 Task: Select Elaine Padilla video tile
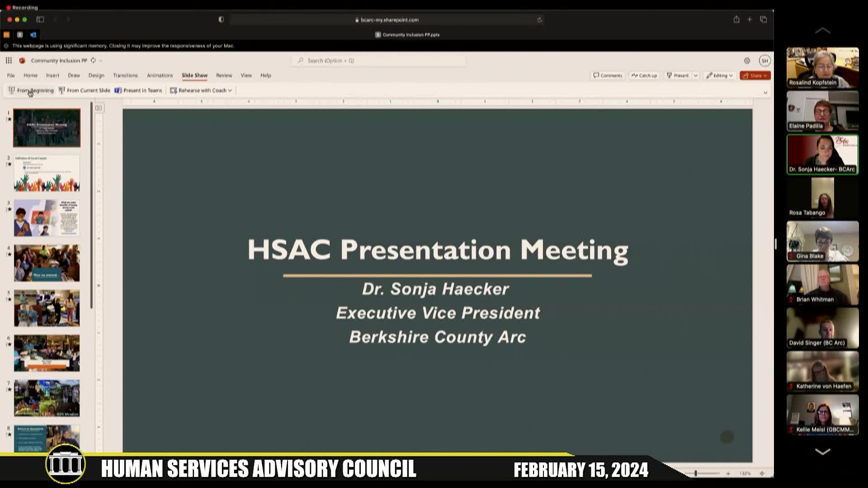click(822, 111)
